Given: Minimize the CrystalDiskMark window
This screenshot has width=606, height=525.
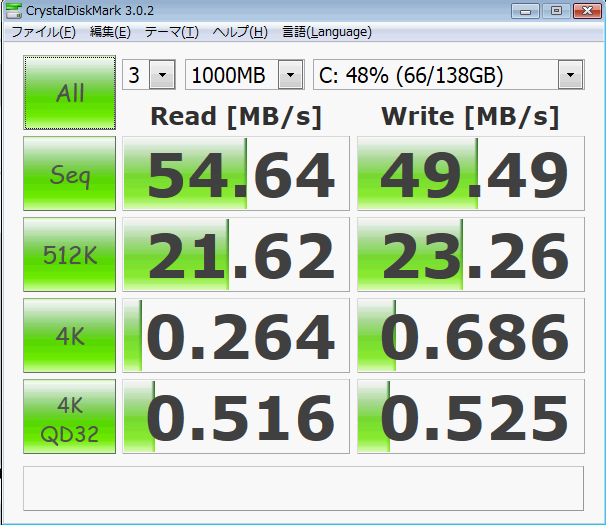Looking at the screenshot, I should pyautogui.click(x=523, y=11).
